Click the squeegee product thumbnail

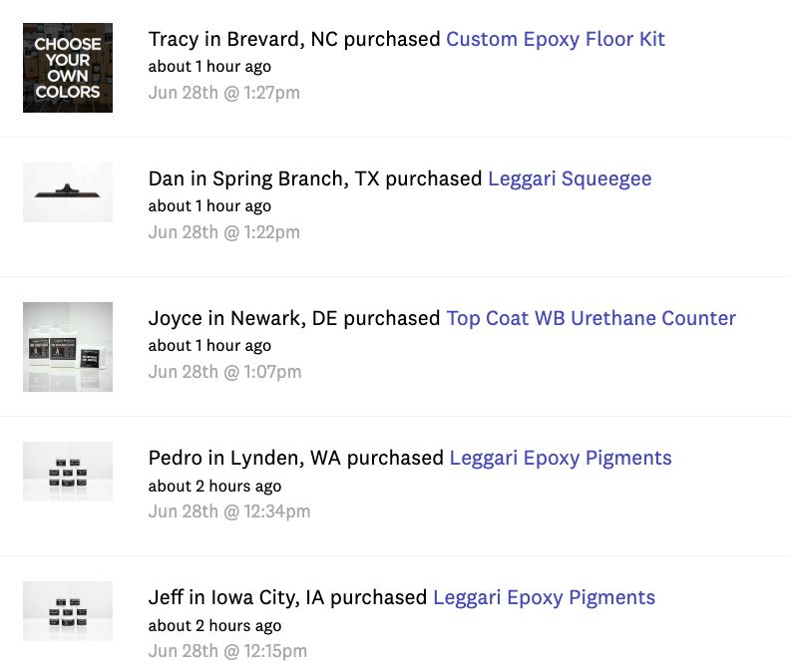coord(68,192)
